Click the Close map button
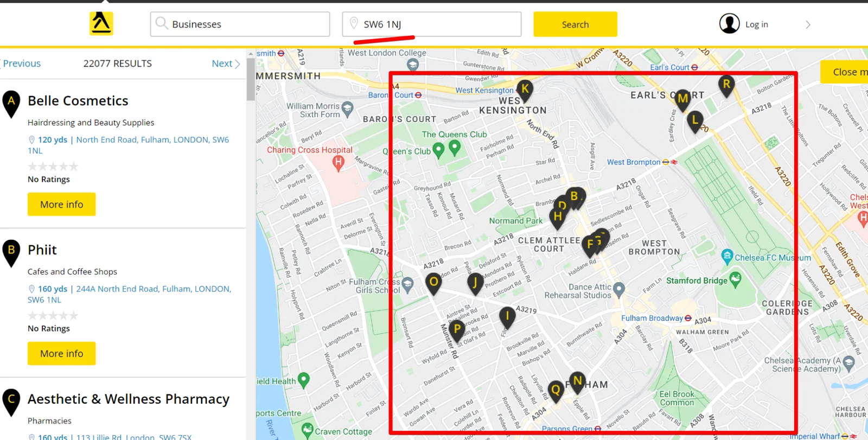868x440 pixels. (x=844, y=72)
